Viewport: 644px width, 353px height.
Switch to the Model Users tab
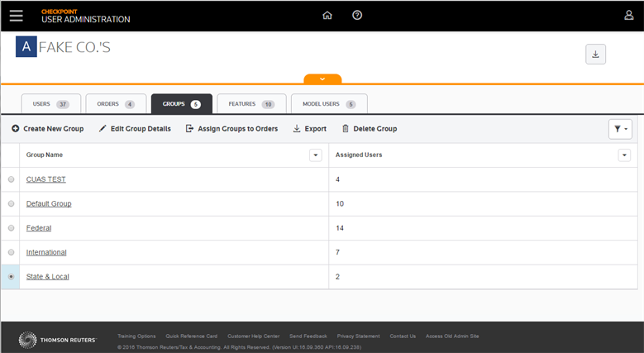click(x=329, y=104)
